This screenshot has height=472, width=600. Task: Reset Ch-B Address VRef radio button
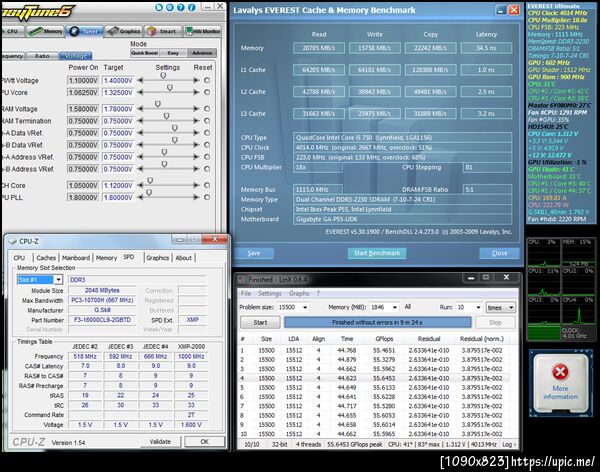[x=207, y=169]
